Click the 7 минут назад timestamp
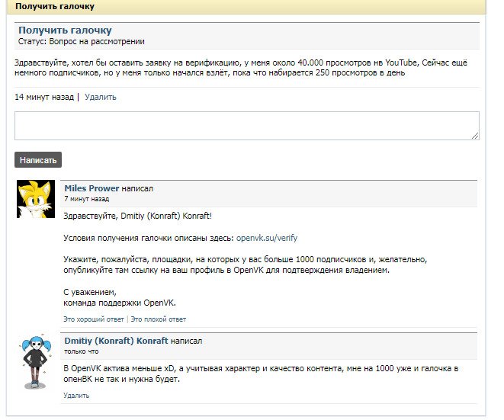Screen dimensions: 504x420 [87, 198]
